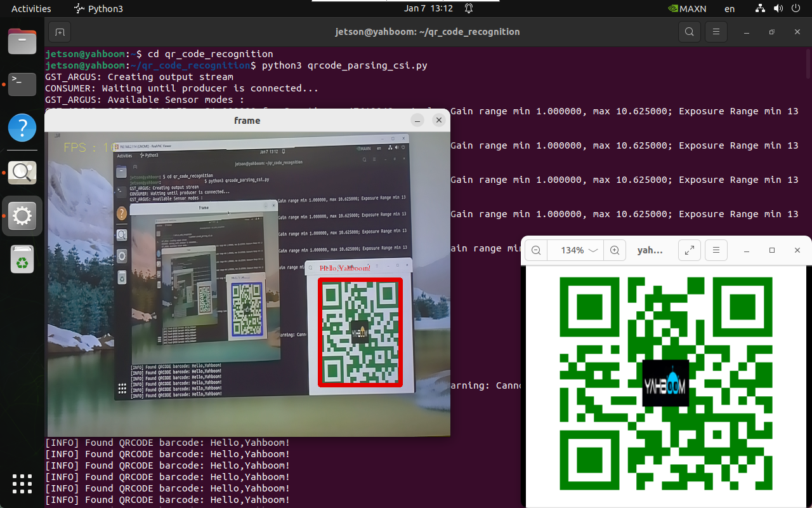This screenshot has height=508, width=812.
Task: Minimize the terminal window
Action: (747, 32)
